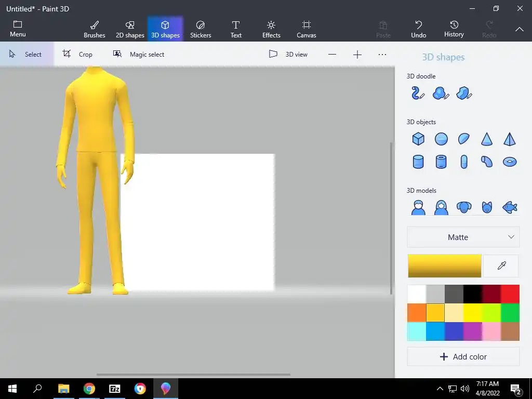Pick a color with the eyedropper
This screenshot has height=399, width=532.
point(501,265)
